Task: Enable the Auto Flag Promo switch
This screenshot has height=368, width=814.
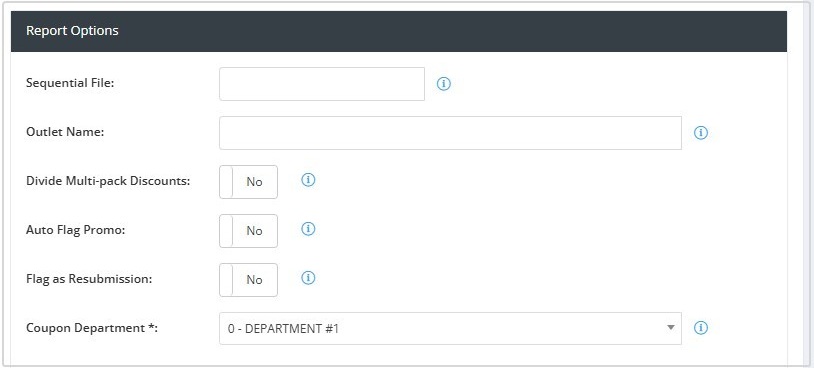Action: (x=248, y=230)
